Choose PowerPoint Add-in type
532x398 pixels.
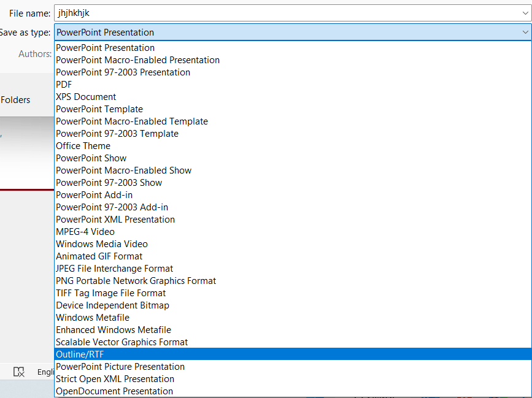coord(293,195)
